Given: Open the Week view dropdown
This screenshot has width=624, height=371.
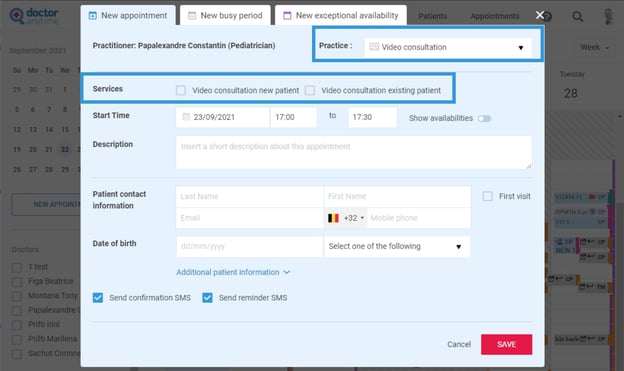Looking at the screenshot, I should 595,47.
